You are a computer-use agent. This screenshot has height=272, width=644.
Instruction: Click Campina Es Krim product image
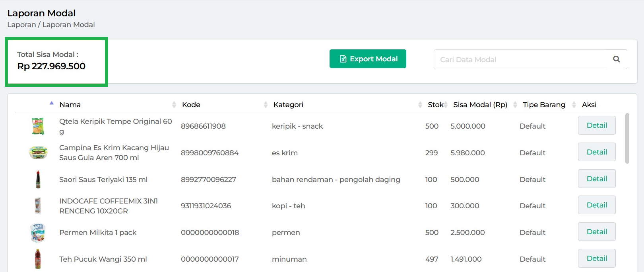(x=38, y=153)
